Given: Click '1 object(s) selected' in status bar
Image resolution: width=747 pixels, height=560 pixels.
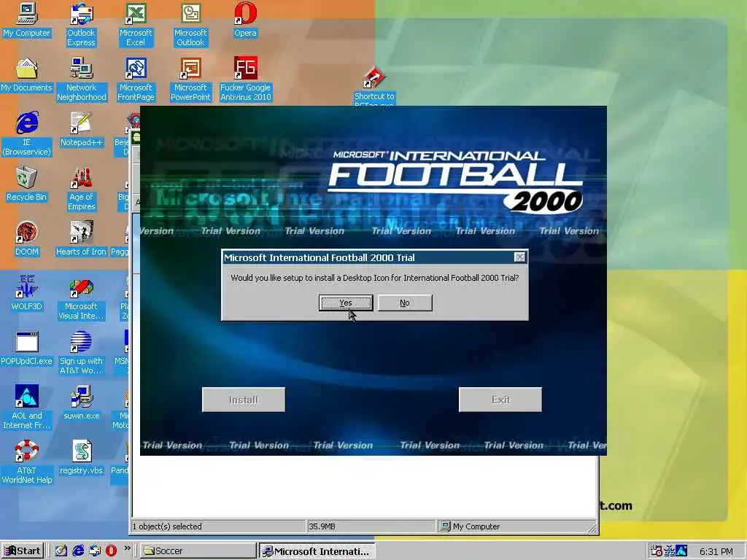Looking at the screenshot, I should tap(167, 526).
